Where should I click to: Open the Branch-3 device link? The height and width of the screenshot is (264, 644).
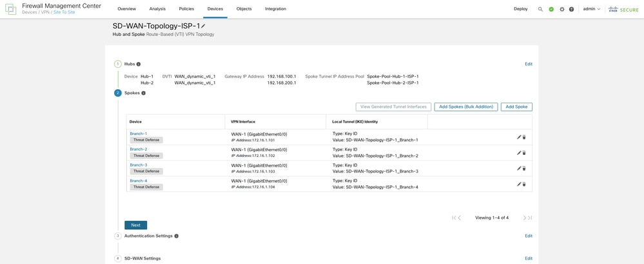point(139,165)
